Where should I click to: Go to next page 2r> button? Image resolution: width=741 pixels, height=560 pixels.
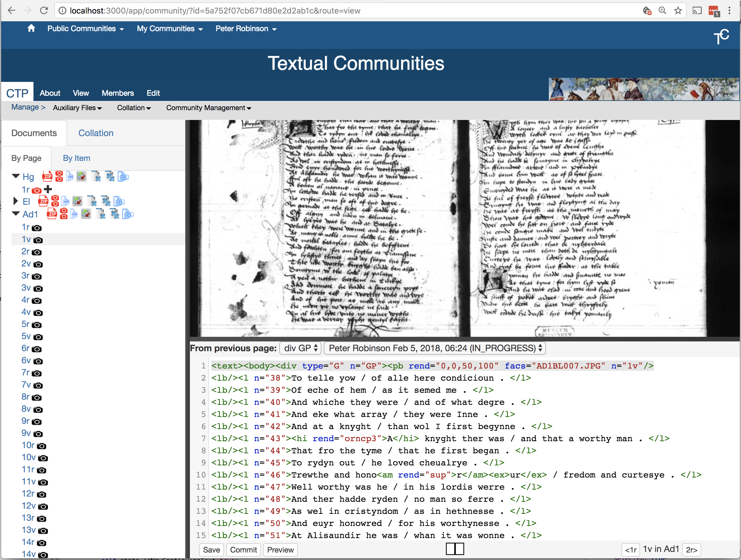pyautogui.click(x=691, y=550)
